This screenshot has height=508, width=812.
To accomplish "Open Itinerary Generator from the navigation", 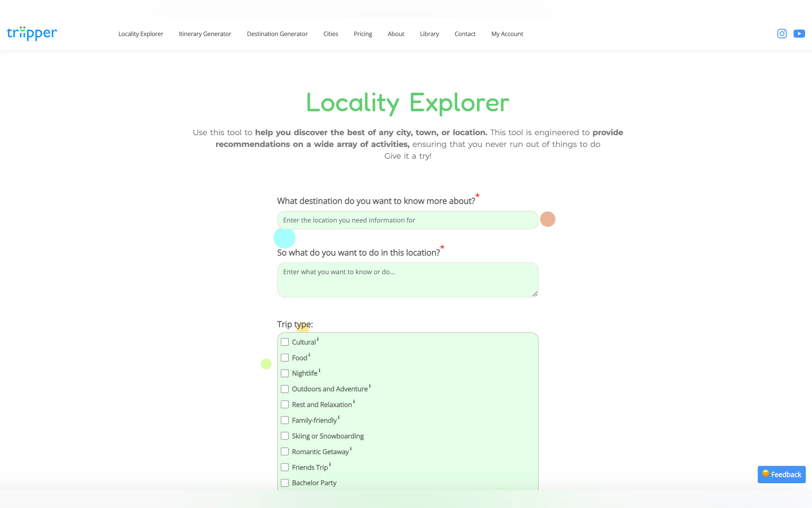I will pyautogui.click(x=205, y=34).
